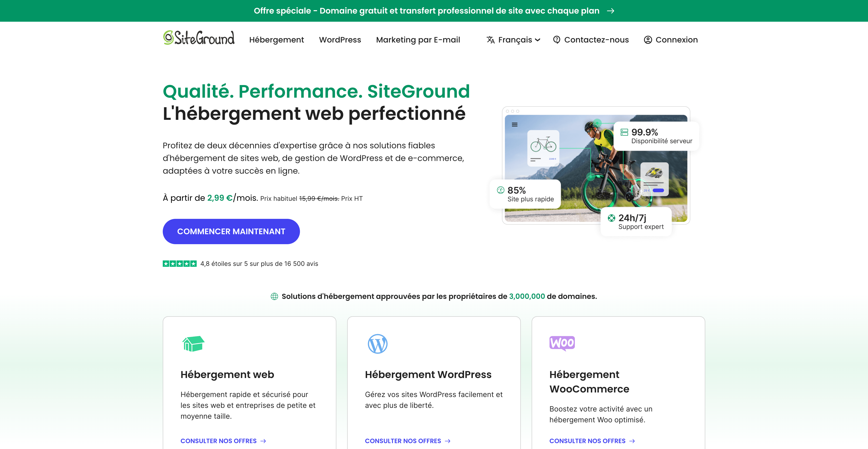Viewport: 868px width, 449px height.
Task: Click the arrow after Hébergement web CONSULTER NOS OFFRES
Action: (263, 441)
